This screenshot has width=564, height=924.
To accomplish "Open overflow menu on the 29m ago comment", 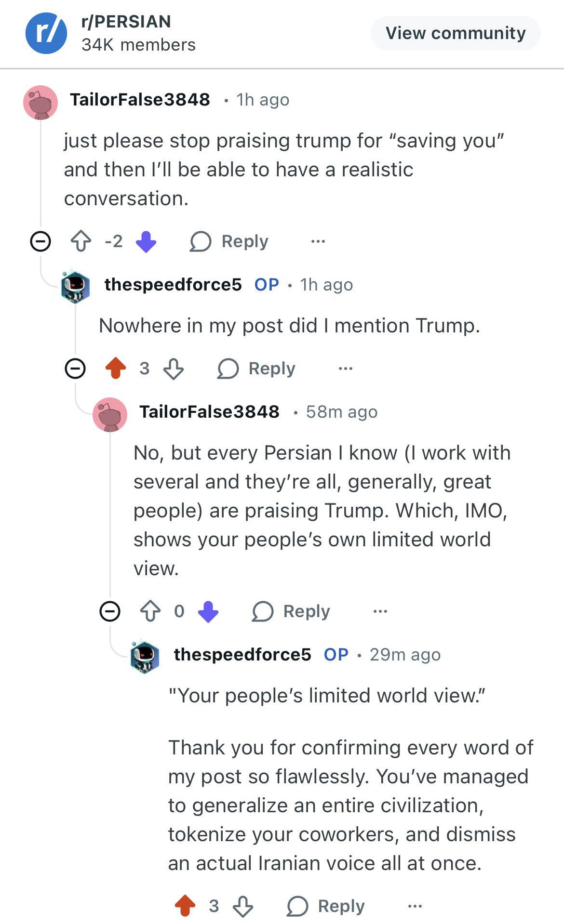I will pyautogui.click(x=415, y=907).
